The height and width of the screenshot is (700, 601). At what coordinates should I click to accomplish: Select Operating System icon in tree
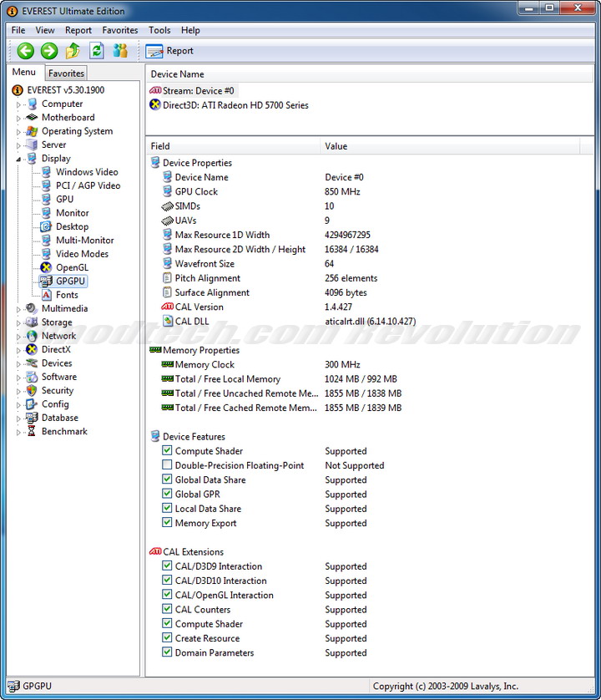[32, 131]
